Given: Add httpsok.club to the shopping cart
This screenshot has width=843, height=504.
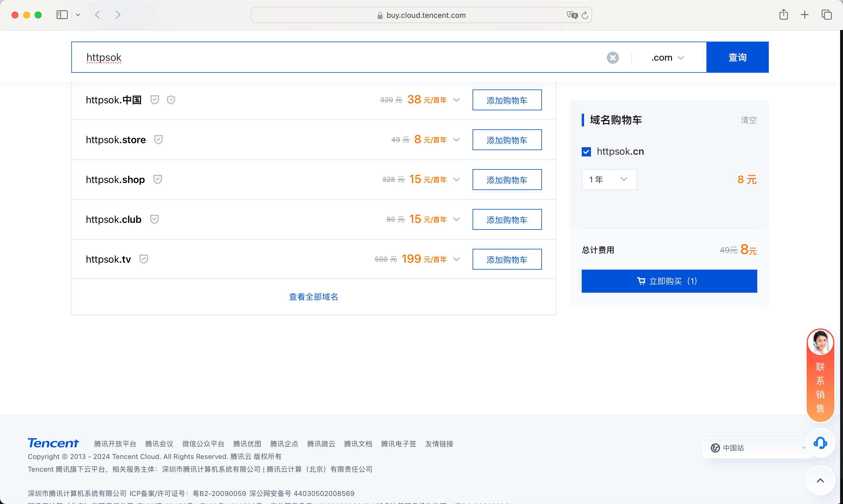Looking at the screenshot, I should click(x=506, y=219).
